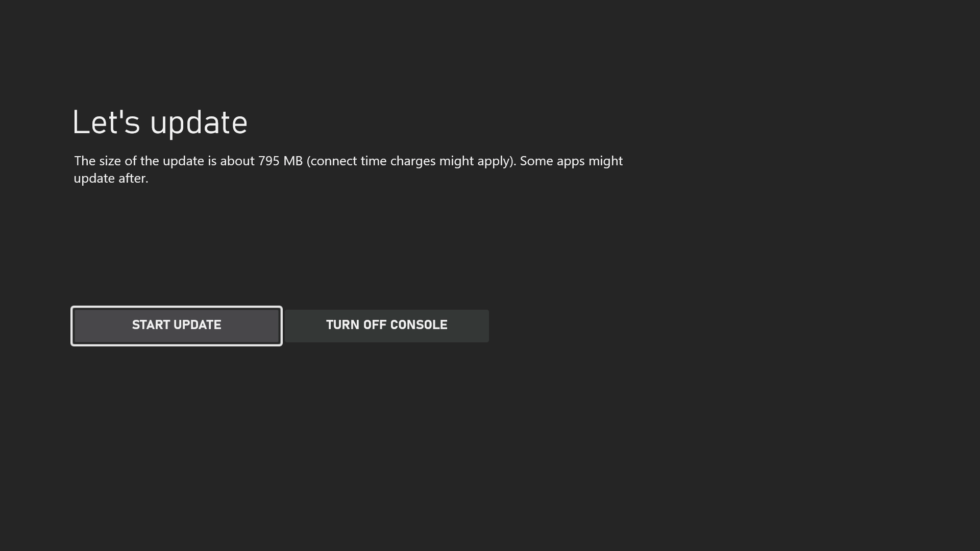This screenshot has width=980, height=551.
Task: Decline update via TURN OFF CONSOLE
Action: [387, 326]
